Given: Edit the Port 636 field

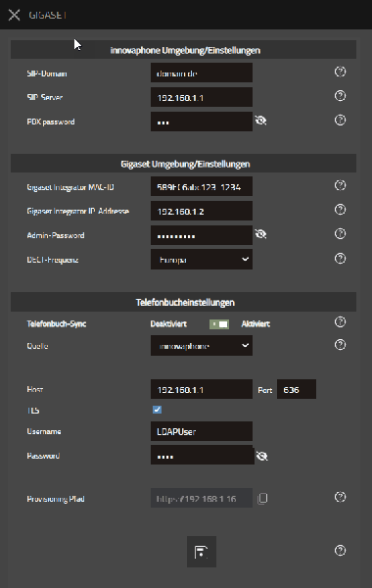Looking at the screenshot, I should [297, 389].
